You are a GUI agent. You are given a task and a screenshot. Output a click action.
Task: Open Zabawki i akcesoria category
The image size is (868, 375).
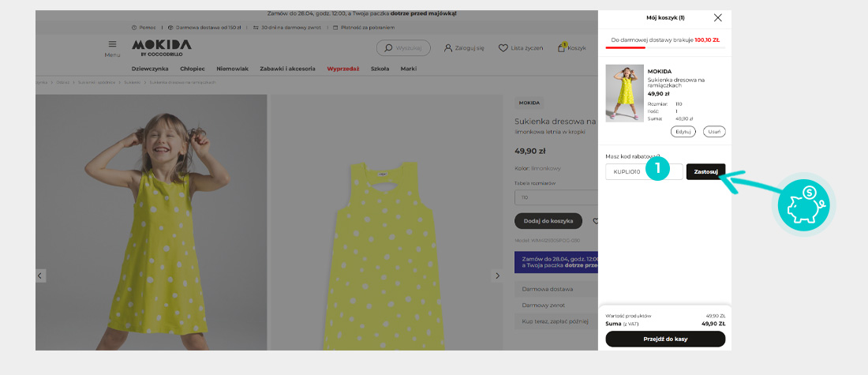pyautogui.click(x=287, y=69)
